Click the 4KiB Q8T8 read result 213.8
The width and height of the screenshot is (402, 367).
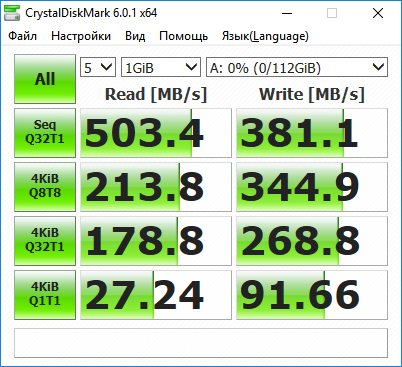point(156,187)
